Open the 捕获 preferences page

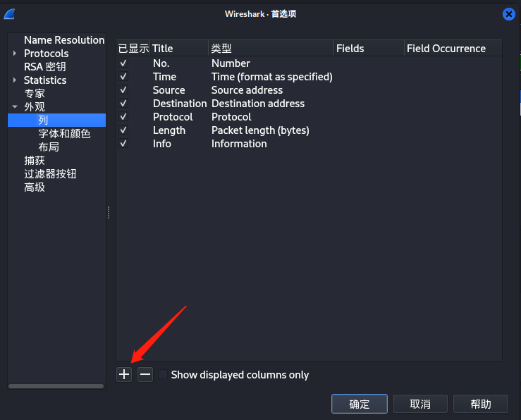[x=35, y=161]
